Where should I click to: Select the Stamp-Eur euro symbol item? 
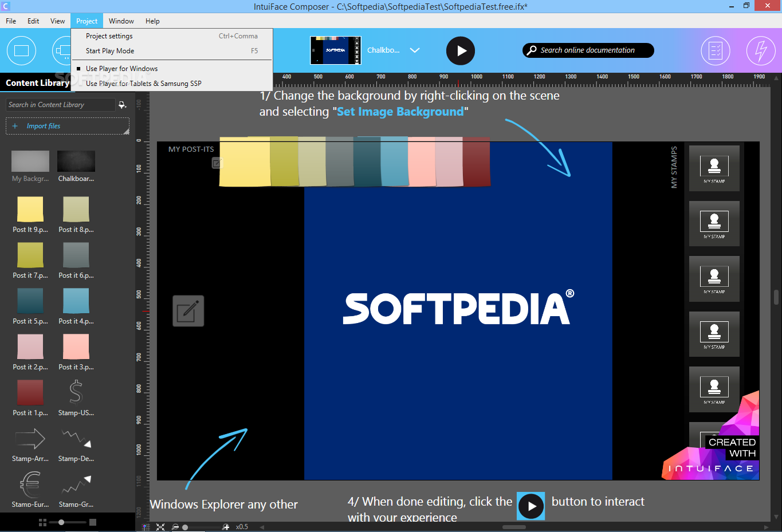coord(30,489)
